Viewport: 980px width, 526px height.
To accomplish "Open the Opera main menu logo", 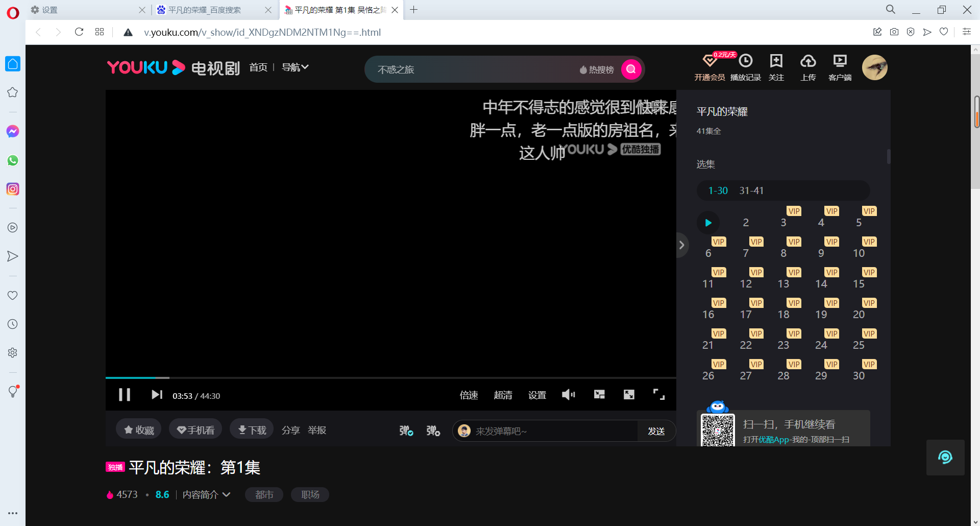I will tap(13, 12).
